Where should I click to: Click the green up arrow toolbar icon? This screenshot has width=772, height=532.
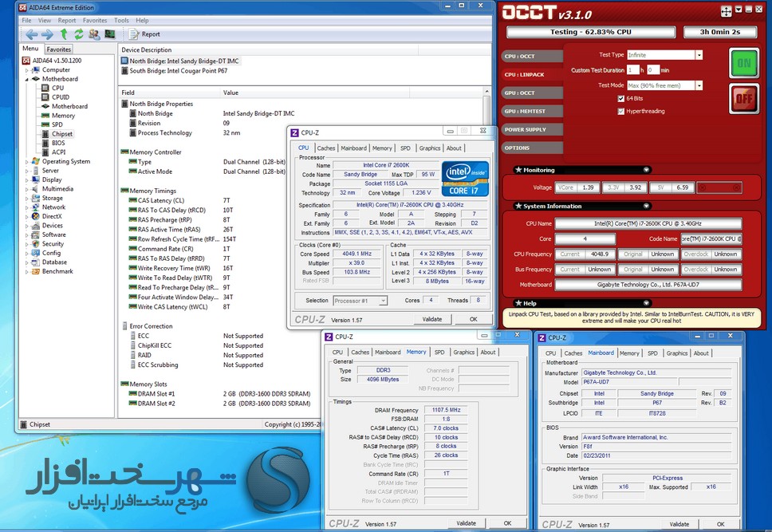(64, 33)
